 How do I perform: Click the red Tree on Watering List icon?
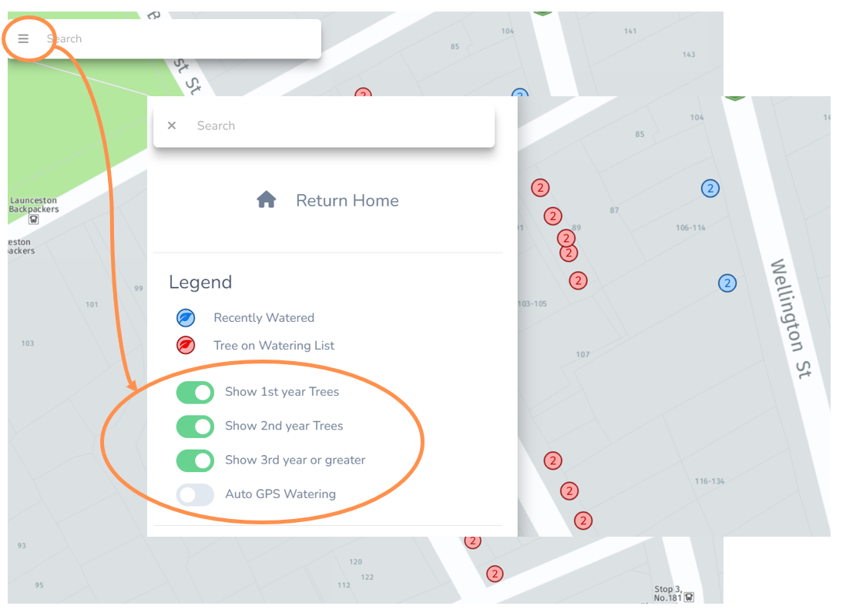click(186, 346)
